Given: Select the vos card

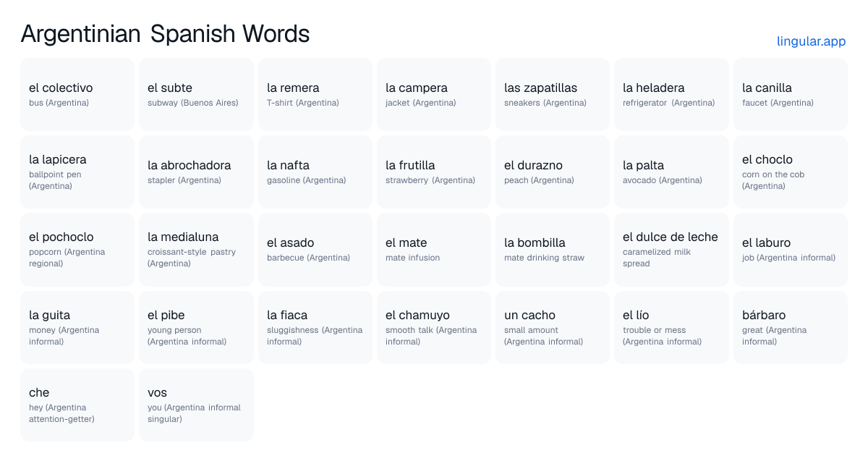Looking at the screenshot, I should [196, 405].
